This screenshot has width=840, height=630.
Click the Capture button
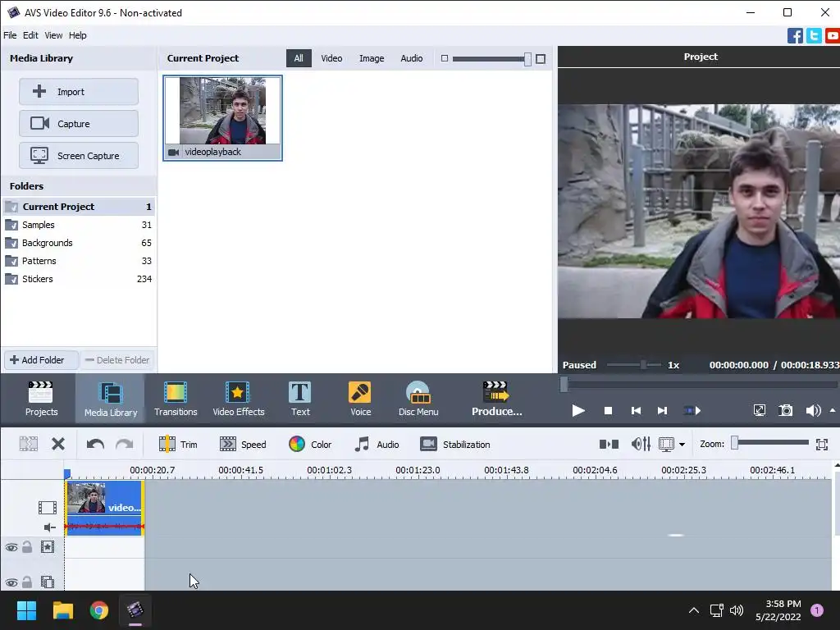coord(79,124)
